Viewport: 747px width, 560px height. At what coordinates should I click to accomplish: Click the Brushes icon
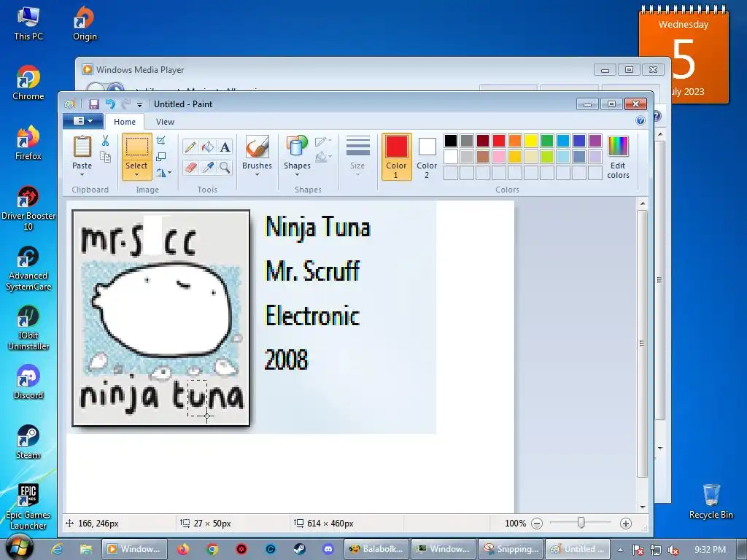(x=257, y=146)
